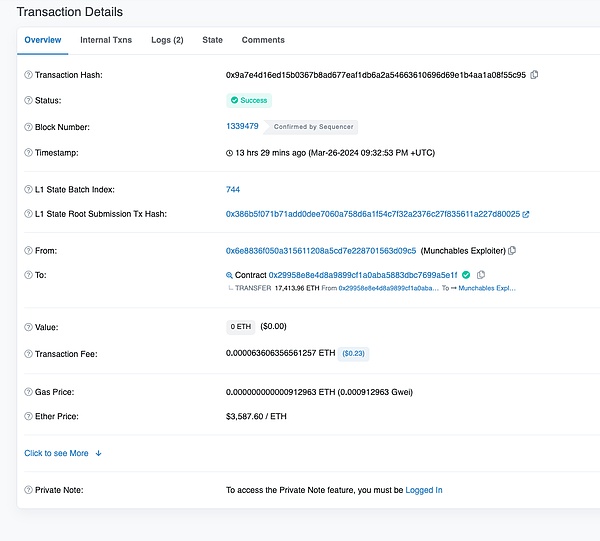Viewport: 600px width, 541px height.
Task: Copy the From address
Action: coord(513,250)
